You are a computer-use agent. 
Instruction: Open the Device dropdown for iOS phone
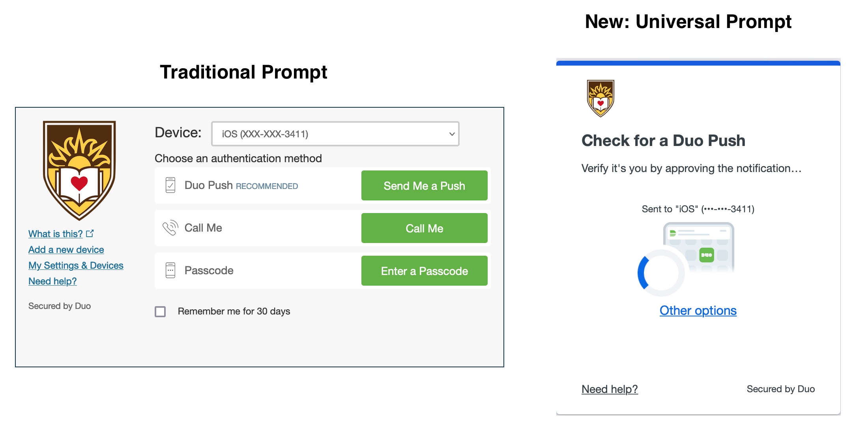(335, 134)
